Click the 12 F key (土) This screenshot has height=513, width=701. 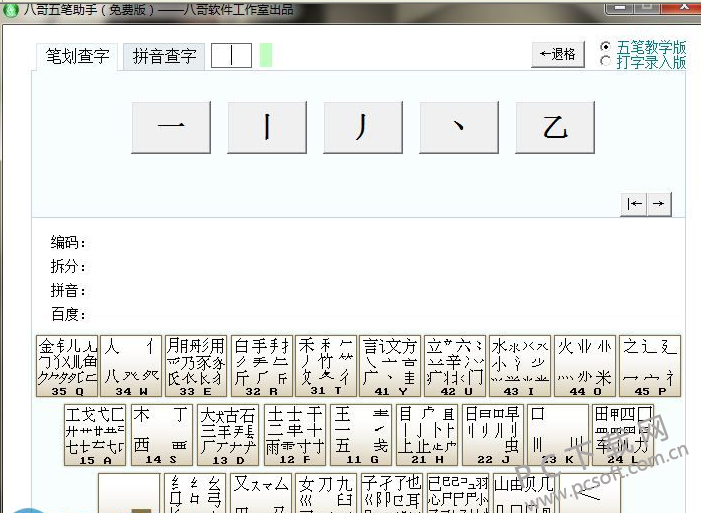pyautogui.click(x=295, y=435)
